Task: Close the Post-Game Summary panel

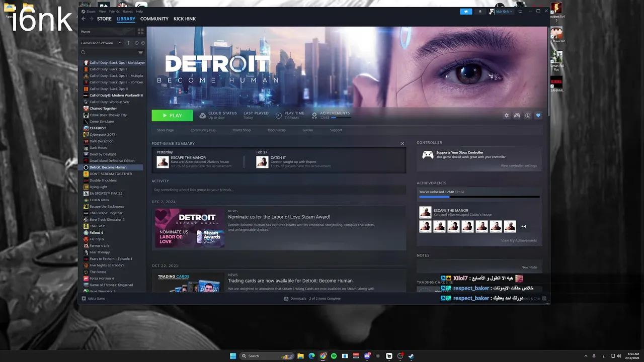Action: tap(402, 144)
